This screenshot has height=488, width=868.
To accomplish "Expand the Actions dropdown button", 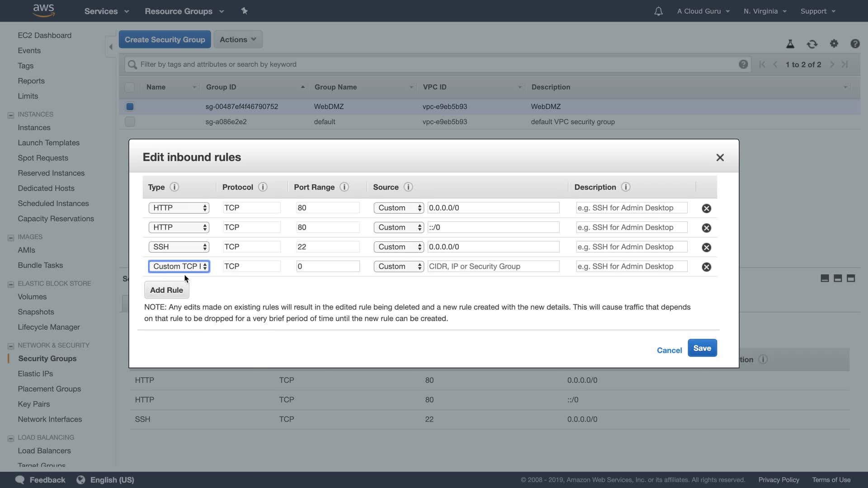I will [238, 39].
